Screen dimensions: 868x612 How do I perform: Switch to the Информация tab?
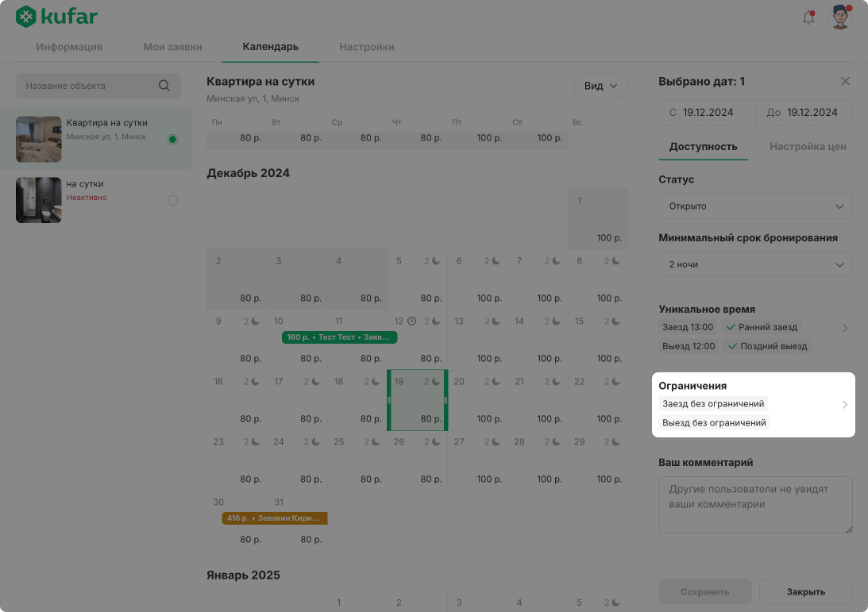pos(69,47)
